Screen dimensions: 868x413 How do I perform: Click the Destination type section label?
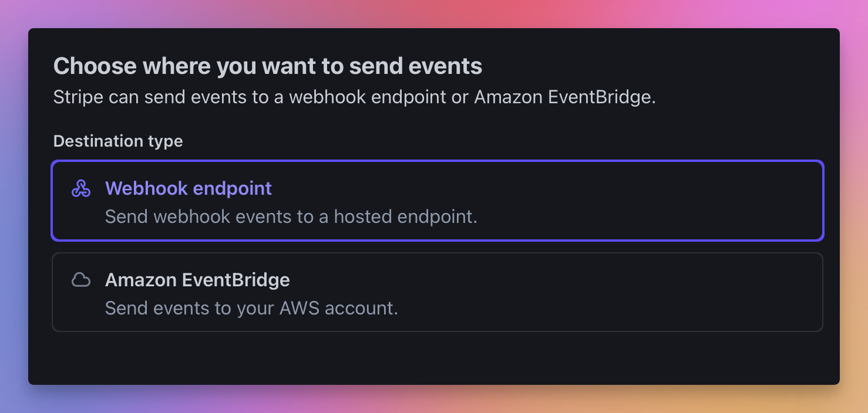click(x=117, y=141)
